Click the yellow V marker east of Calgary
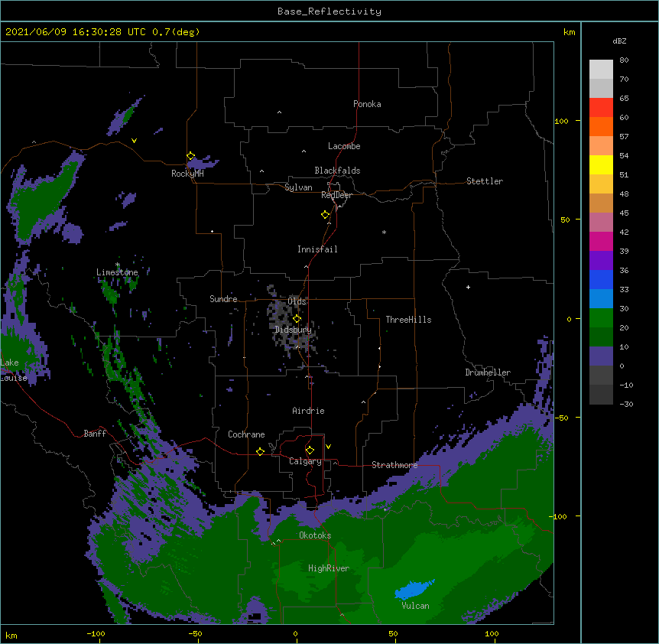 328,447
